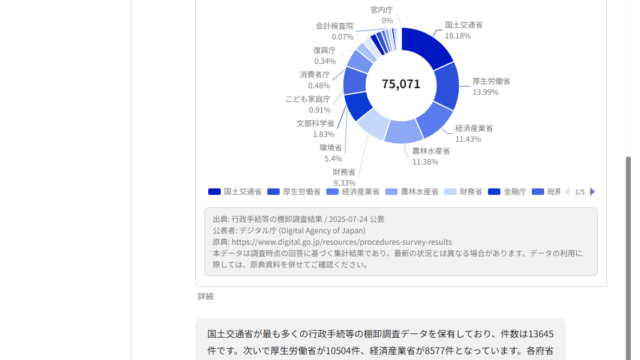Toggle 農林水産省 legend swatch
Viewport: 640px width, 360px height.
coord(391,192)
